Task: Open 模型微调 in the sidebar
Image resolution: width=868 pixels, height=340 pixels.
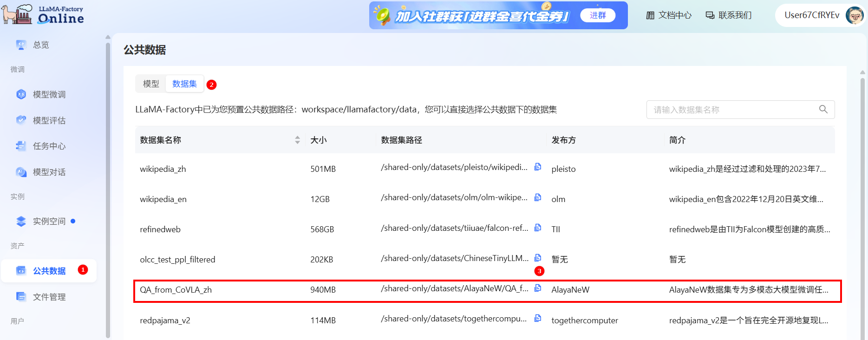Action: pos(49,94)
